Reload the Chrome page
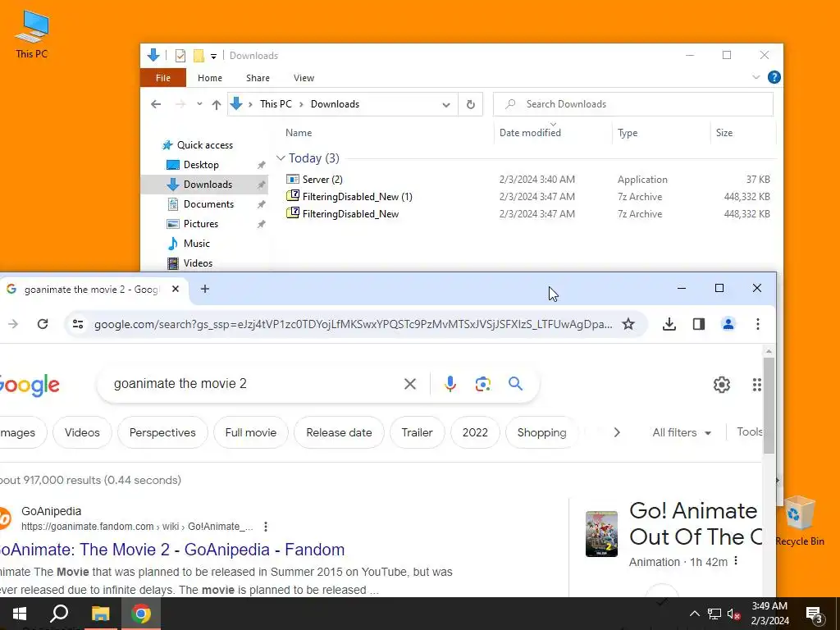Screen dimensions: 840x630 [x=43, y=323]
